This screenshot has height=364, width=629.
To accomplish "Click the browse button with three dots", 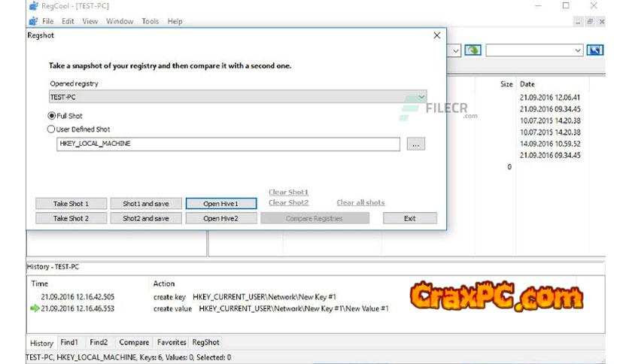I will (416, 144).
